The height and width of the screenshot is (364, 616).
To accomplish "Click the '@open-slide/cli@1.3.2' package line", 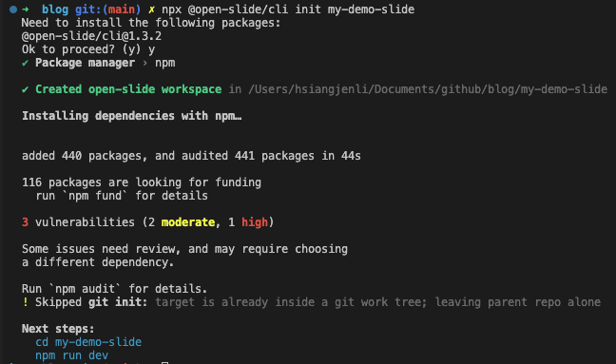I will (x=91, y=36).
